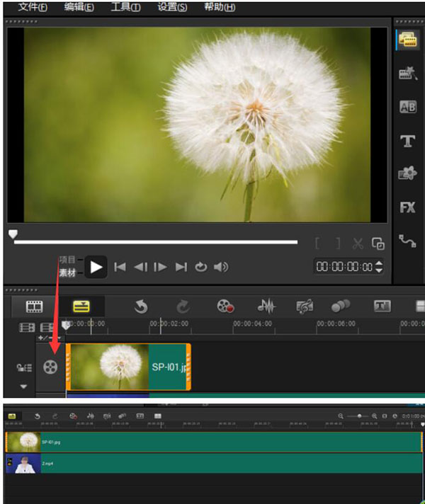Open the FX filter library
Image resolution: width=425 pixels, height=504 pixels.
point(407,207)
